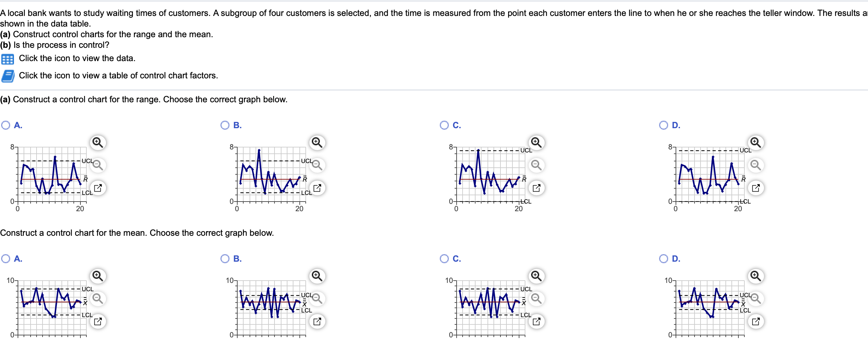Zoom out on range chart D
The image size is (868, 350).
tap(755, 165)
